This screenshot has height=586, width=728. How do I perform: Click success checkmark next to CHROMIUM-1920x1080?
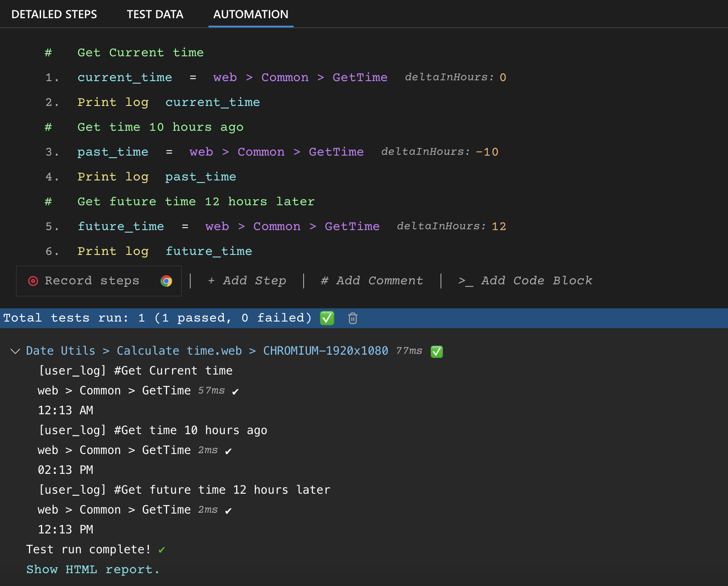(437, 352)
